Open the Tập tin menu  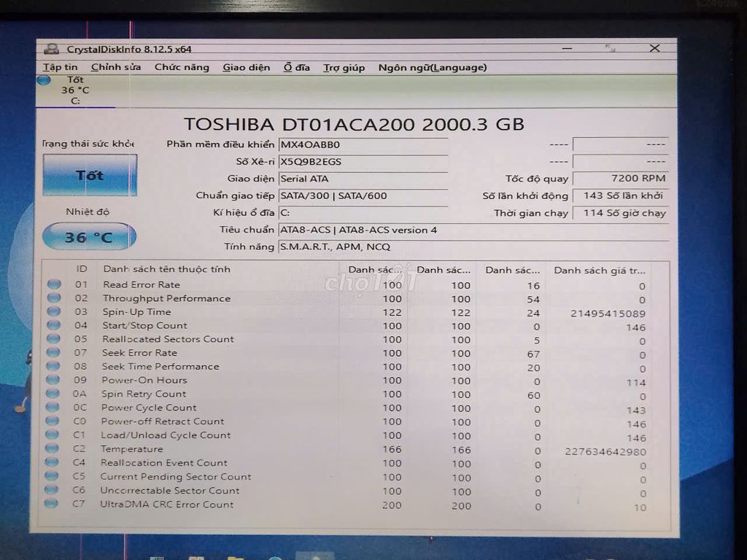tap(60, 67)
